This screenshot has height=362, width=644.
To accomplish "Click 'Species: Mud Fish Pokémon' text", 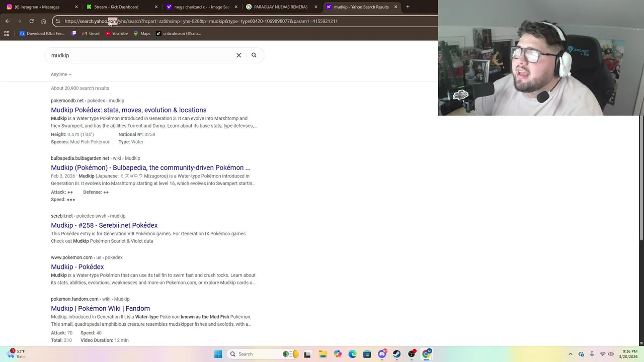I will (80, 142).
